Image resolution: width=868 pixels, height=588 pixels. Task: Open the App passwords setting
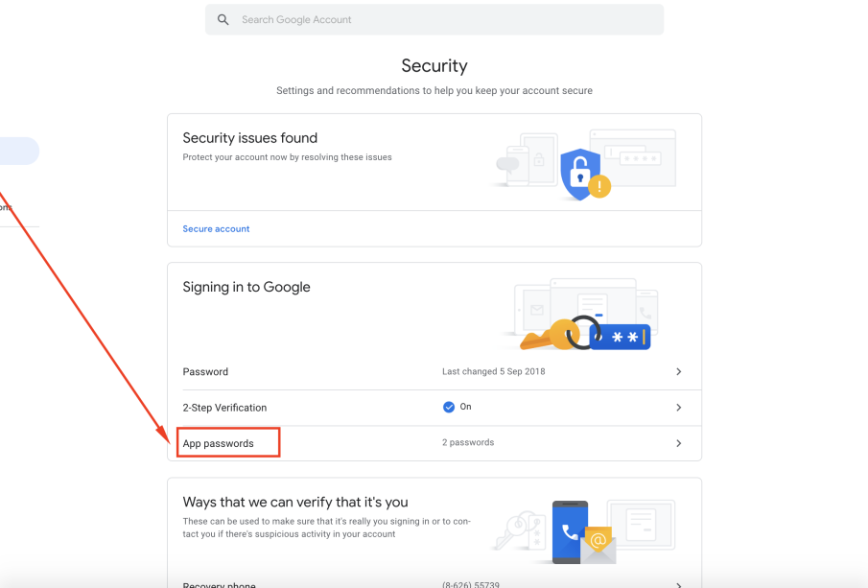point(219,443)
